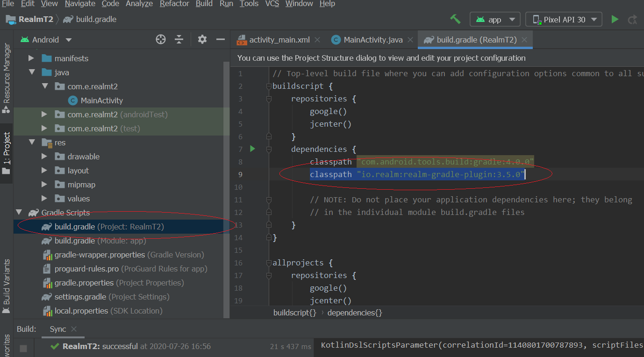Fold repositories block at line 3
The width and height of the screenshot is (644, 357).
[269, 99]
